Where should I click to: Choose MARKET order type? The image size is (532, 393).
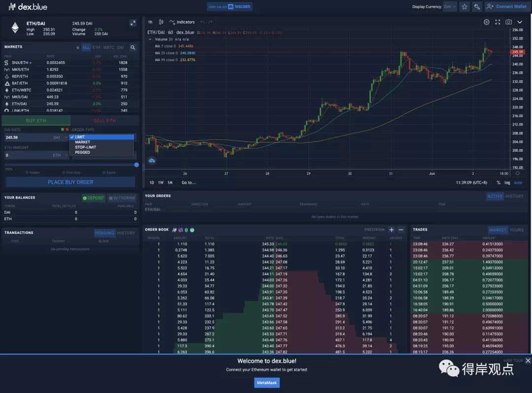click(x=102, y=142)
